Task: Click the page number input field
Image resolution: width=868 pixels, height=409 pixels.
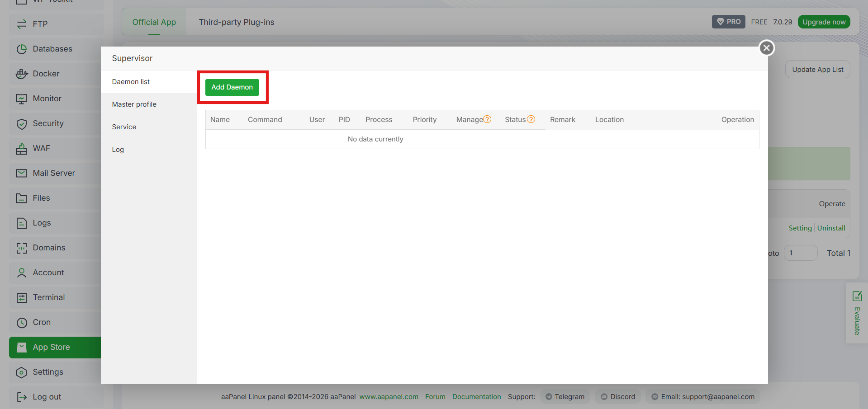Action: 801,253
